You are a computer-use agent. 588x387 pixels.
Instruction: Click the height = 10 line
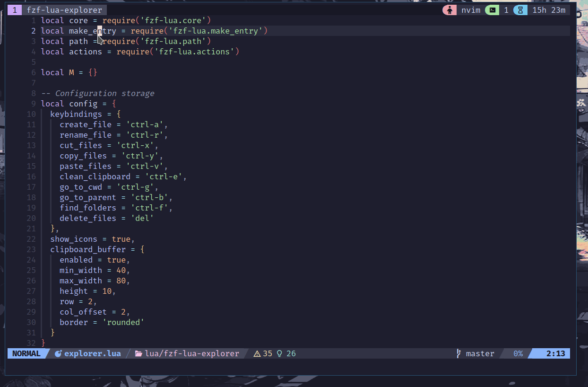(88, 291)
